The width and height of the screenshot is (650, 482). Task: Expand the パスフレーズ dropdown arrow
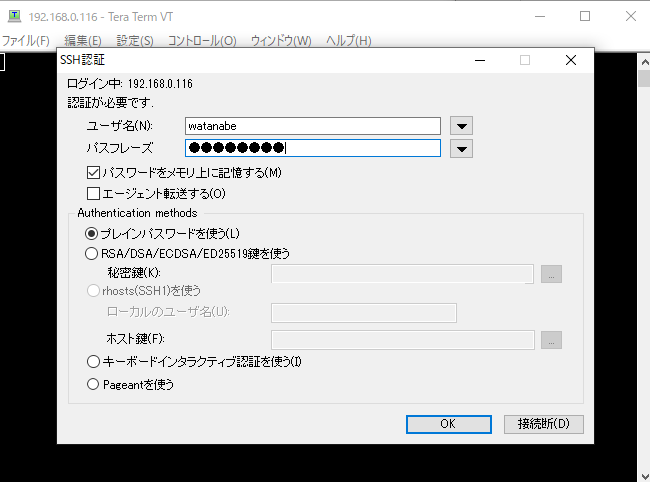[x=460, y=148]
